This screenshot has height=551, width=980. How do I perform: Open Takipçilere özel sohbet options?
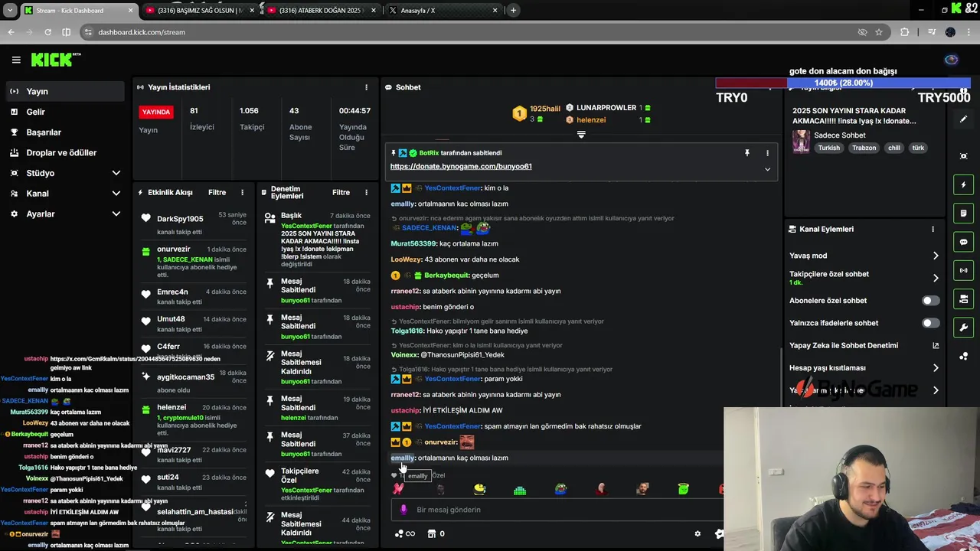pyautogui.click(x=864, y=278)
